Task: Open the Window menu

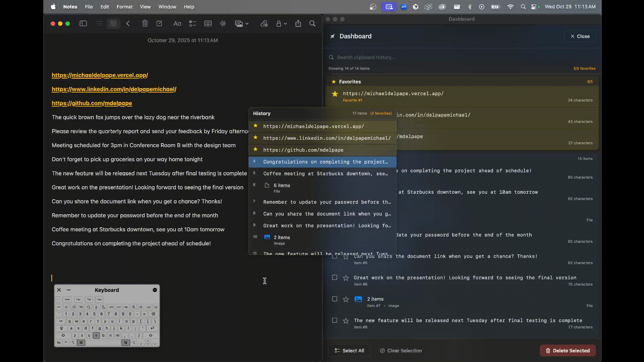Action: click(167, 7)
